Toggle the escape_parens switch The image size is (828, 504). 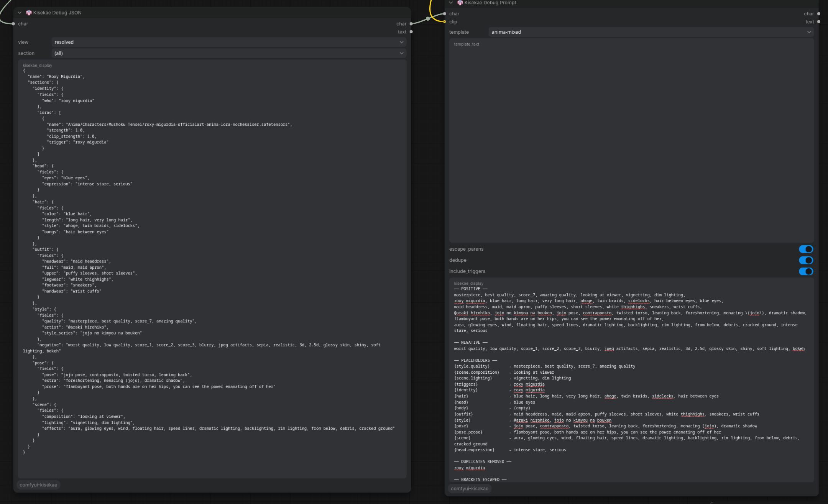pos(806,249)
